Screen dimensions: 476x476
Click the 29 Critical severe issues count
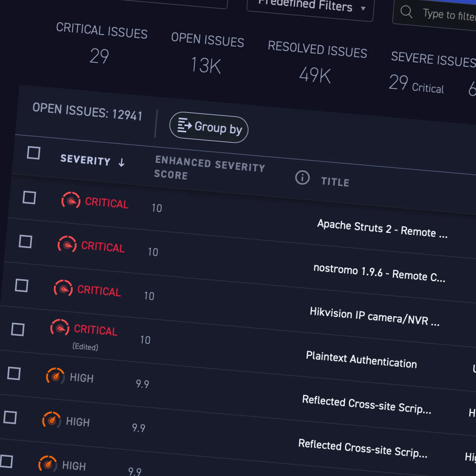[416, 84]
